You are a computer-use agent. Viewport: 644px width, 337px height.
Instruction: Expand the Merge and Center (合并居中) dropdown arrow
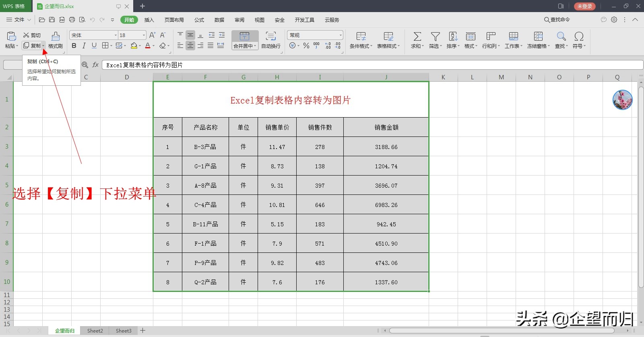pyautogui.click(x=255, y=46)
